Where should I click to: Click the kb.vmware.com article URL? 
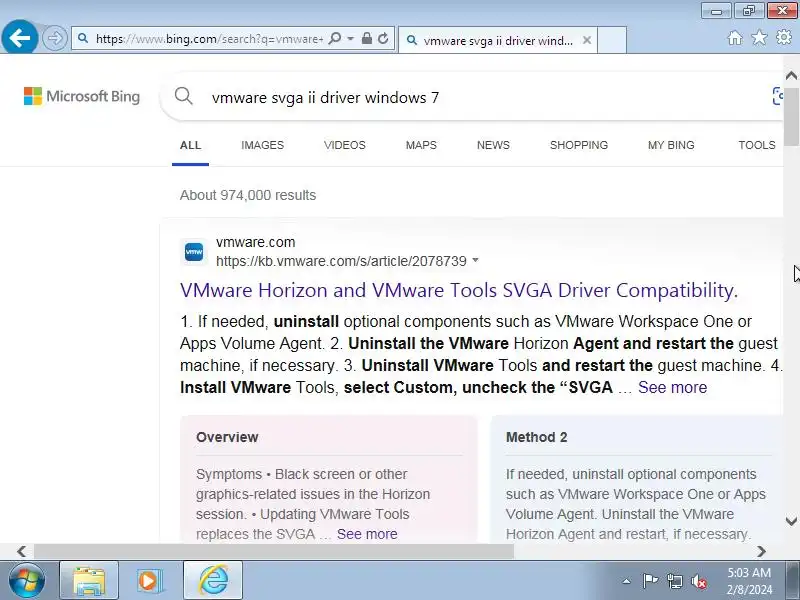(x=341, y=261)
